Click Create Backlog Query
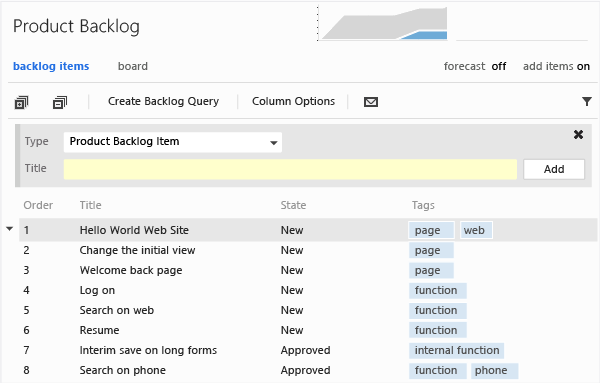 click(163, 101)
